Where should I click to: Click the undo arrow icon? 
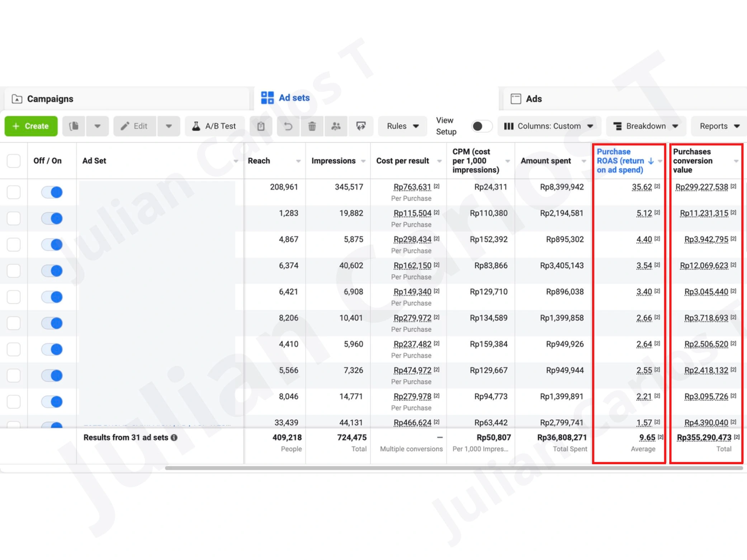point(288,126)
